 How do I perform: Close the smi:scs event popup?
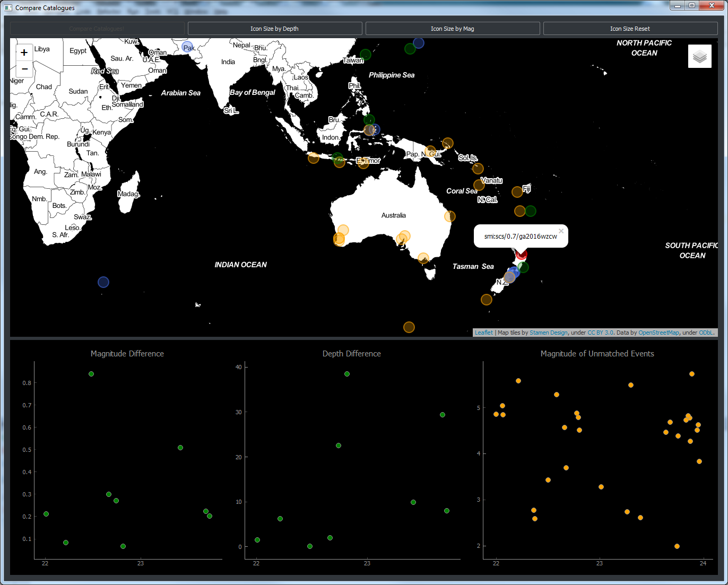[561, 231]
